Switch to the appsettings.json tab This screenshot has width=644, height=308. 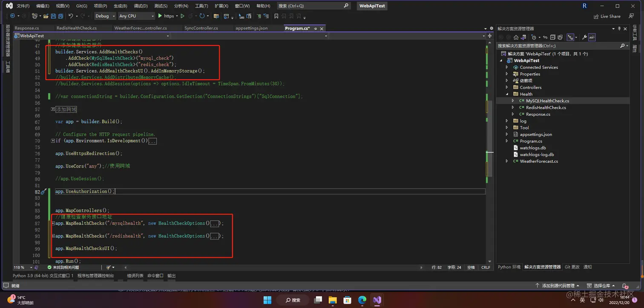(252, 28)
